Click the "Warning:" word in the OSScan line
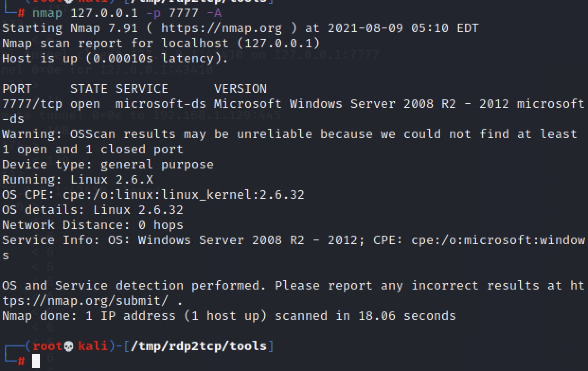 coord(32,134)
